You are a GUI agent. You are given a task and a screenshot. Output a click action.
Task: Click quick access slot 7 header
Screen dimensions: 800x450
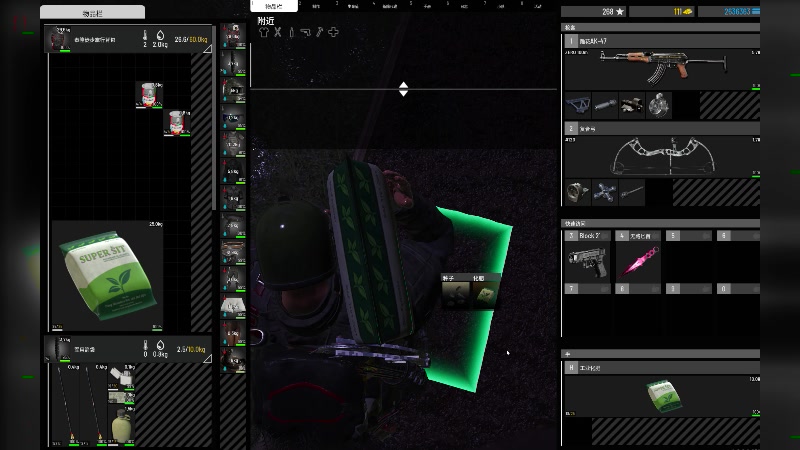[587, 289]
